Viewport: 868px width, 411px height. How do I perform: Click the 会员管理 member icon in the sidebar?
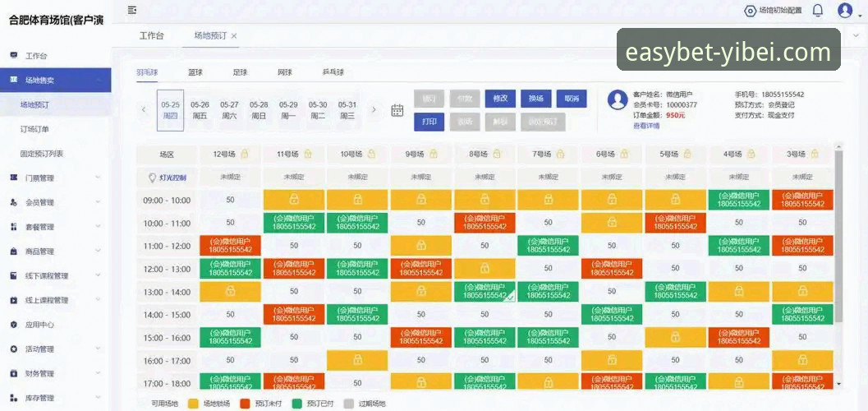pyautogui.click(x=14, y=202)
